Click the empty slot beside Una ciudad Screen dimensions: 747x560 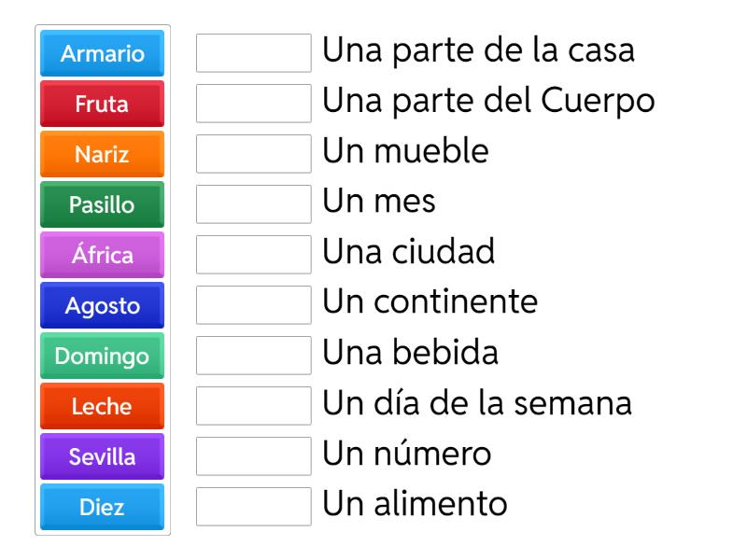[x=254, y=255]
